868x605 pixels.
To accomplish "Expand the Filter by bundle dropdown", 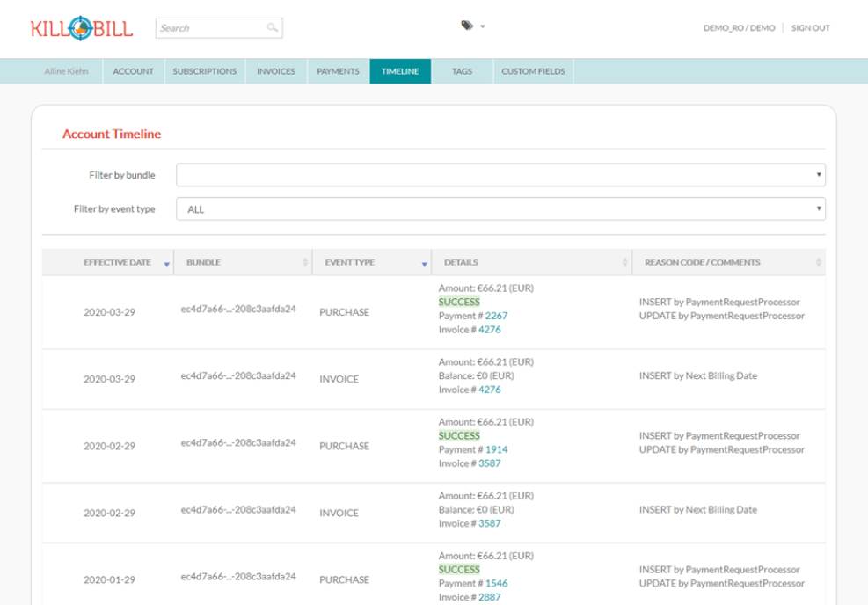I will click(500, 175).
